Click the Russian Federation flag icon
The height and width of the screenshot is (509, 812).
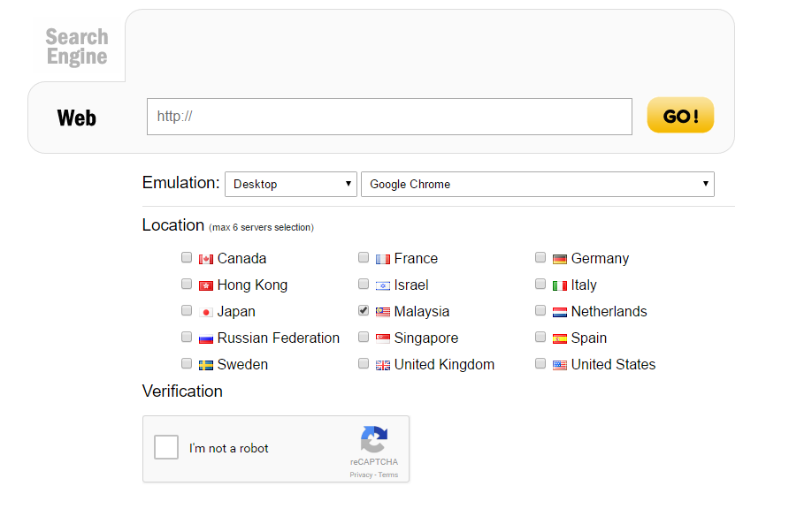tap(205, 338)
